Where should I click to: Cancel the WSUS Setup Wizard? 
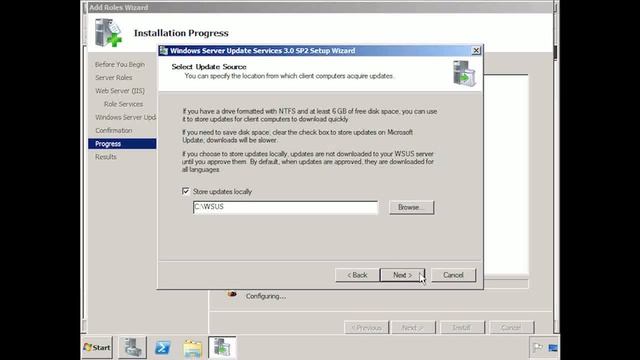click(453, 275)
